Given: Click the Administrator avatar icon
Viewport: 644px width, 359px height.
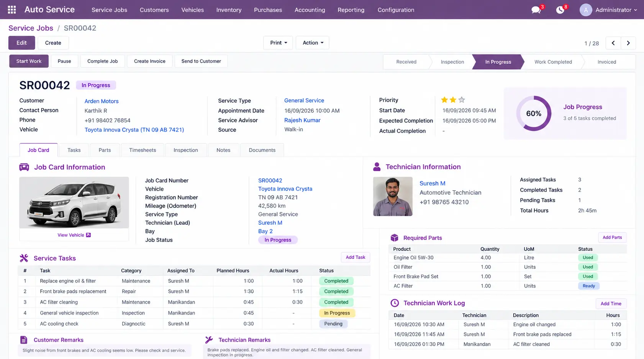Looking at the screenshot, I should click(x=585, y=10).
